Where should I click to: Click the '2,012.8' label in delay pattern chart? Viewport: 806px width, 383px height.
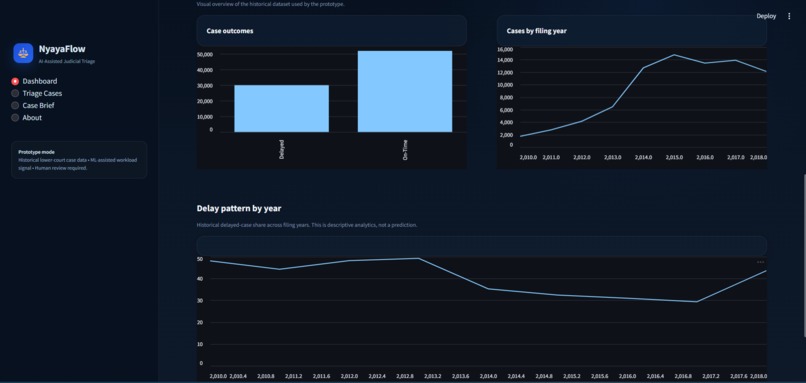pos(405,376)
